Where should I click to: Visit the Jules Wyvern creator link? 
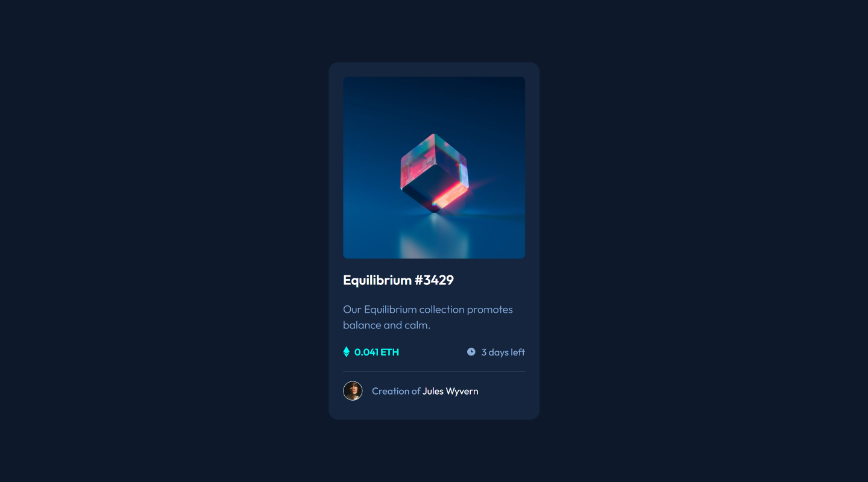pyautogui.click(x=450, y=392)
